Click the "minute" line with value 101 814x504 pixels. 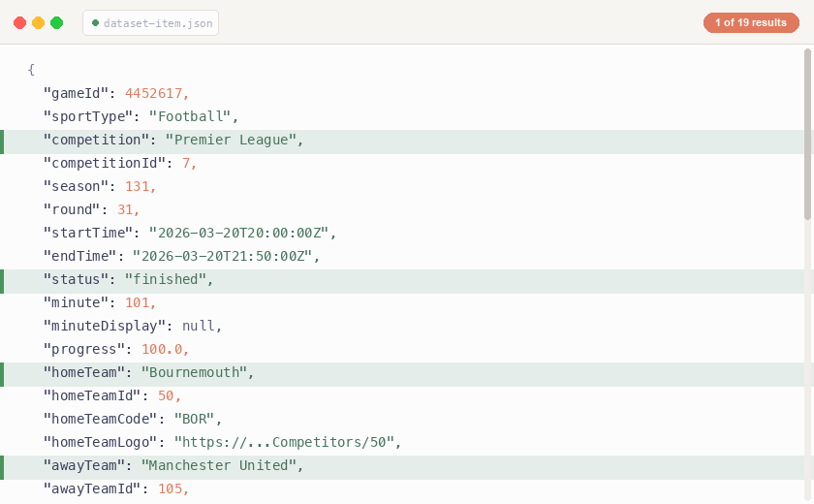(x=100, y=302)
